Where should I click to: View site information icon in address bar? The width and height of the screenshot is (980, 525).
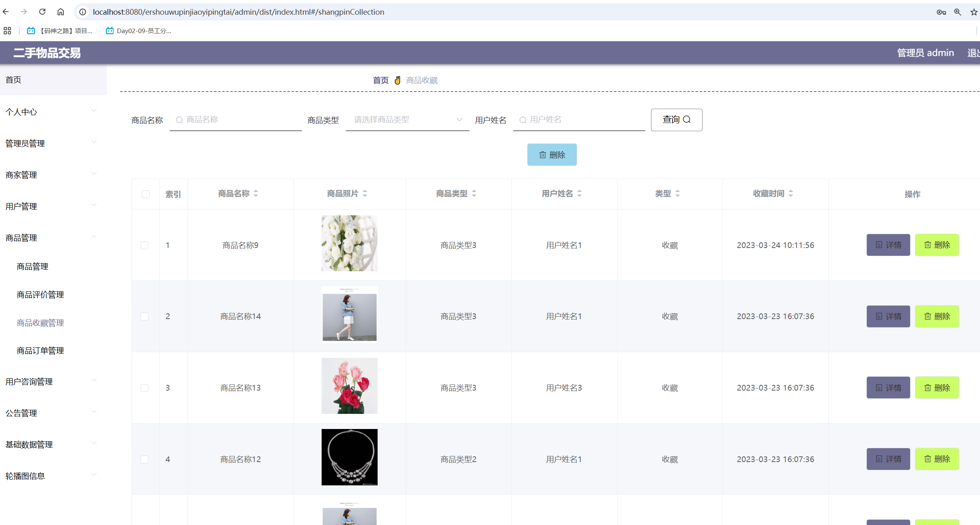point(83,12)
